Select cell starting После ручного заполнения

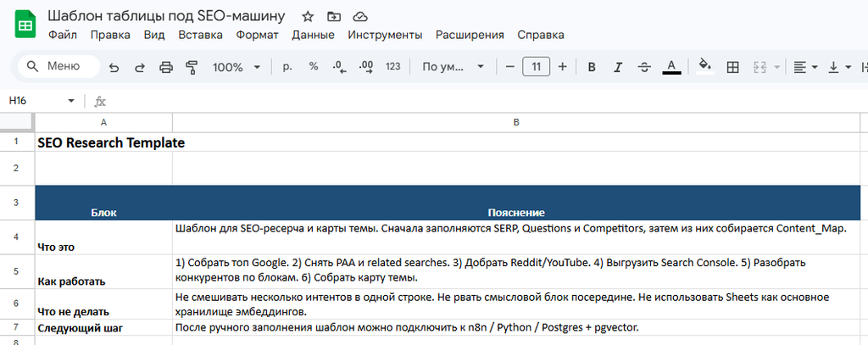point(516,328)
